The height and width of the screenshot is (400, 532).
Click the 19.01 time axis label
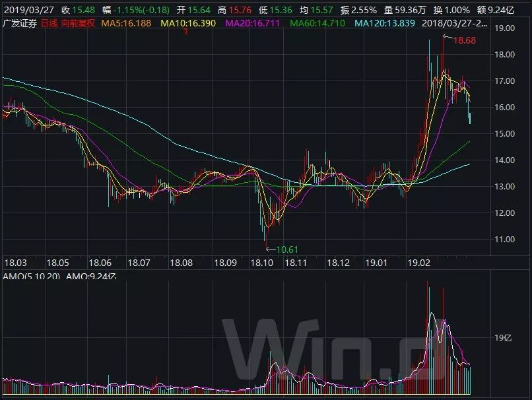(x=376, y=263)
